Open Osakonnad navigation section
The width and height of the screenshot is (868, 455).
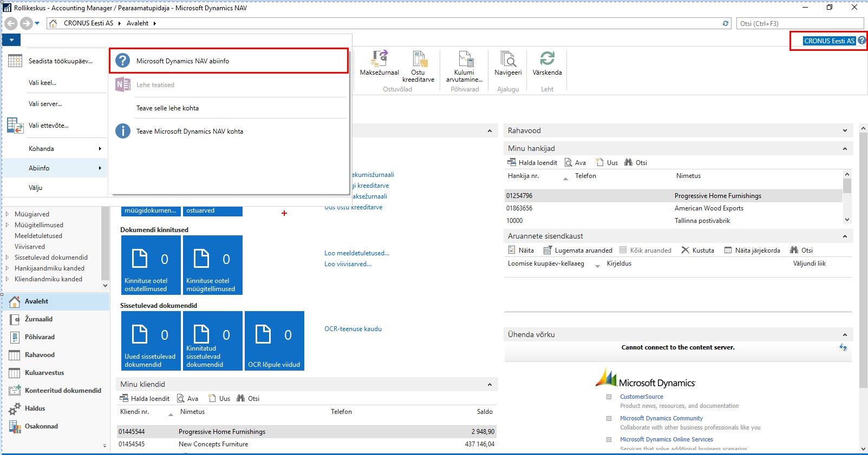point(56,426)
